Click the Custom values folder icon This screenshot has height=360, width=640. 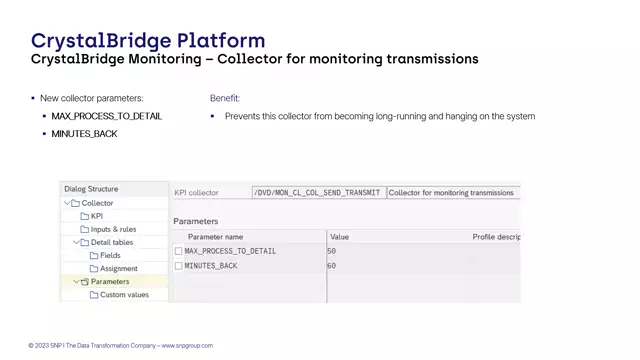[94, 295]
